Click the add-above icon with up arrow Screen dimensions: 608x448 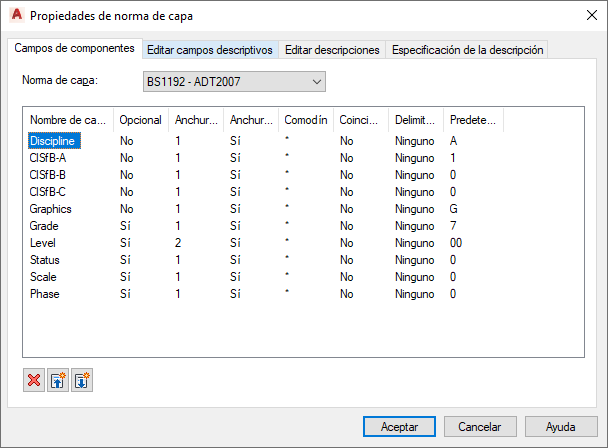click(58, 381)
